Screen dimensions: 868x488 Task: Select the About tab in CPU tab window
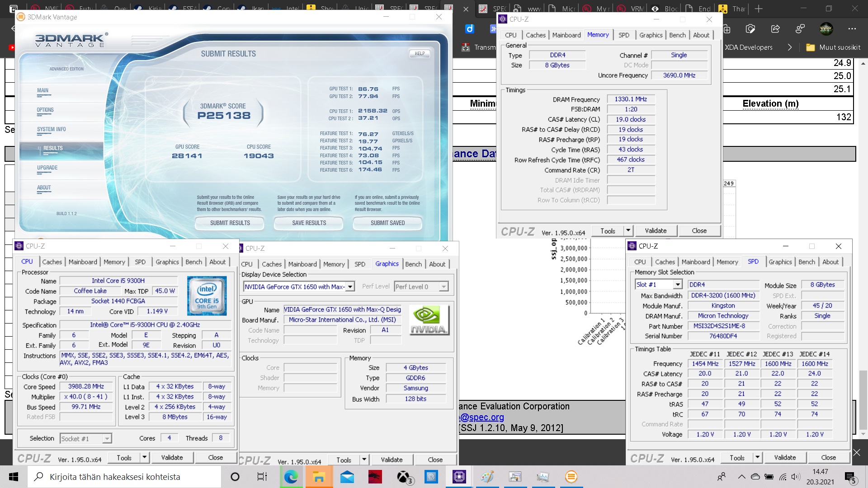point(217,262)
